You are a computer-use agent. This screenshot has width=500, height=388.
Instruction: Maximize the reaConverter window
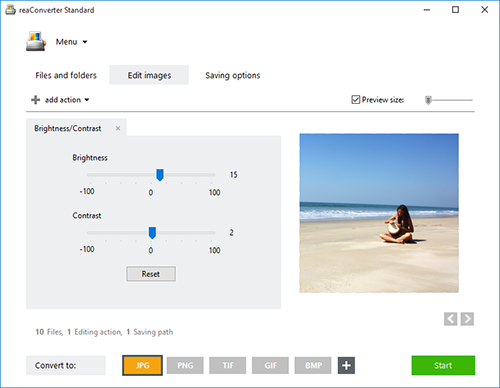tap(455, 10)
